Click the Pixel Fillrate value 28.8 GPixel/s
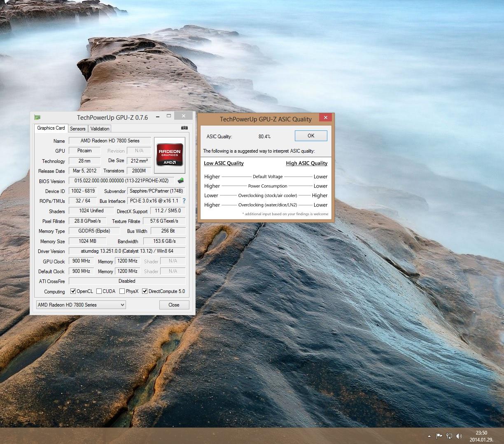 (87, 221)
